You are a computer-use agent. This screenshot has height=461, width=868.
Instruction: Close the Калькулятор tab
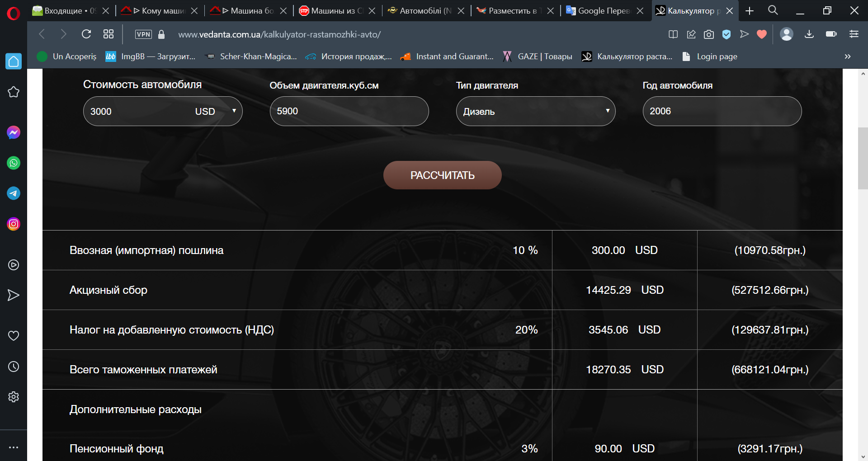pyautogui.click(x=730, y=11)
